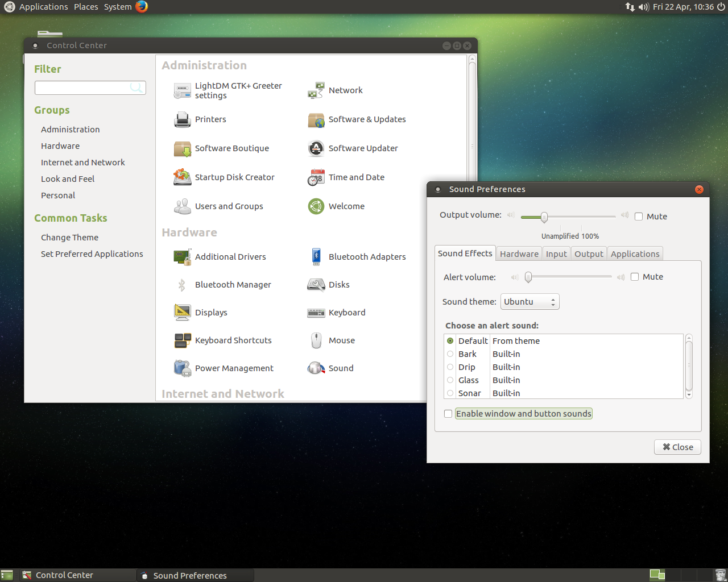Open Time and Date icon
Image resolution: width=728 pixels, height=582 pixels.
(316, 177)
